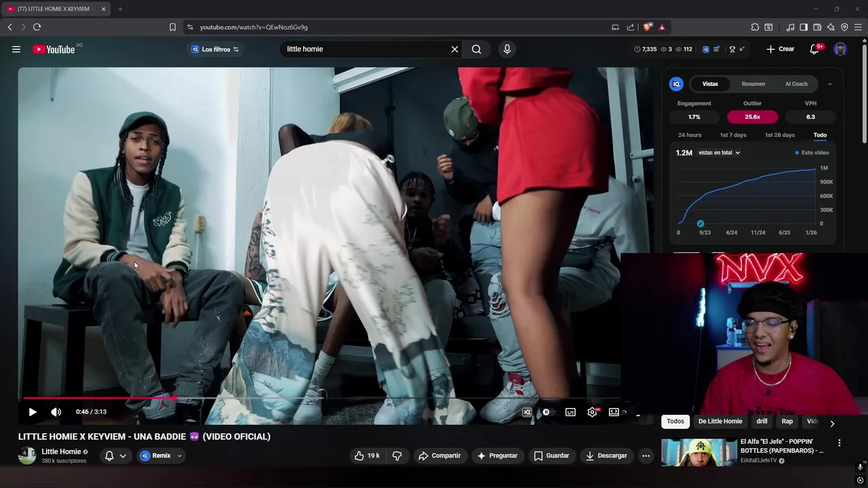868x488 pixels.
Task: Expand the Remix dropdown chevron
Action: pos(180,455)
